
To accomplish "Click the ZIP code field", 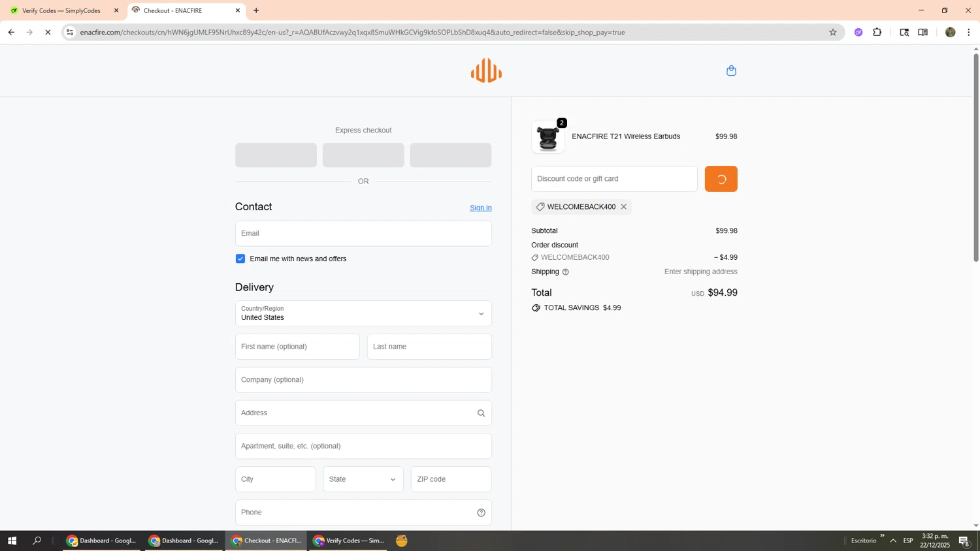I will (x=451, y=480).
